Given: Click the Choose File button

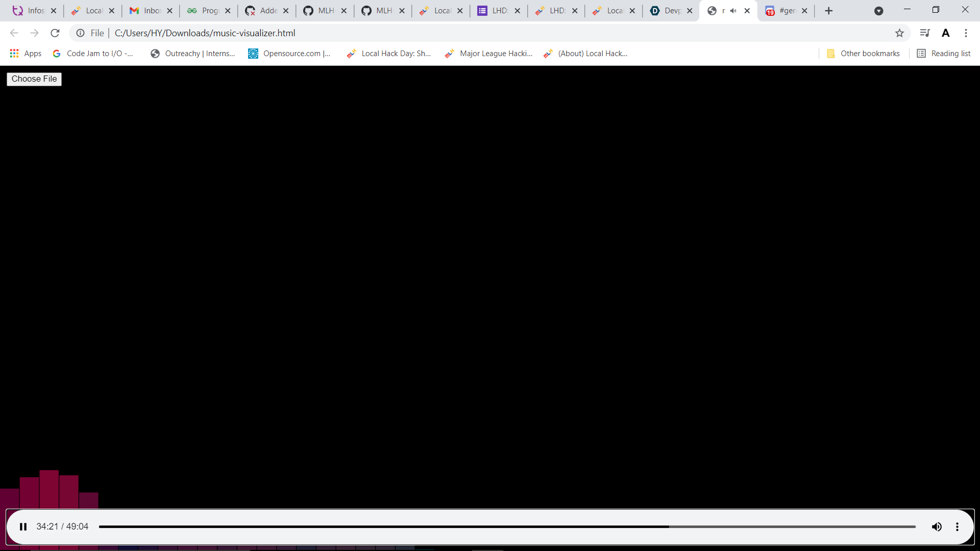Looking at the screenshot, I should [x=34, y=79].
